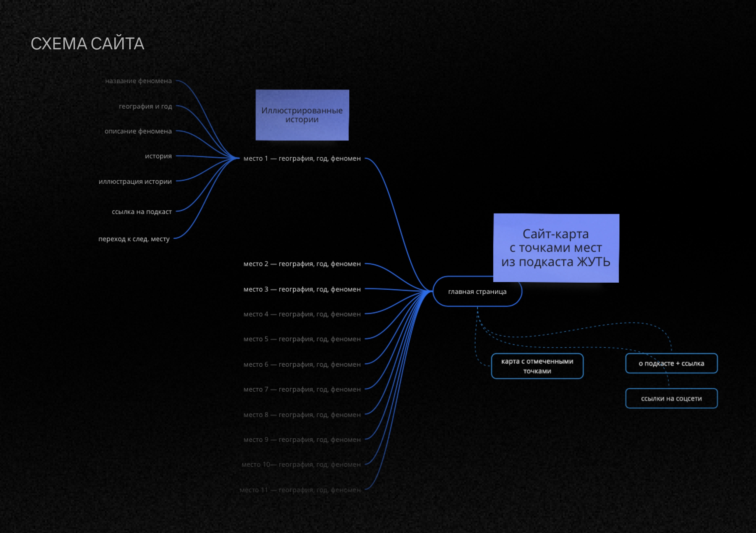The height and width of the screenshot is (533, 756).
Task: Click the 'описание феномена' leaf label
Action: point(138,131)
